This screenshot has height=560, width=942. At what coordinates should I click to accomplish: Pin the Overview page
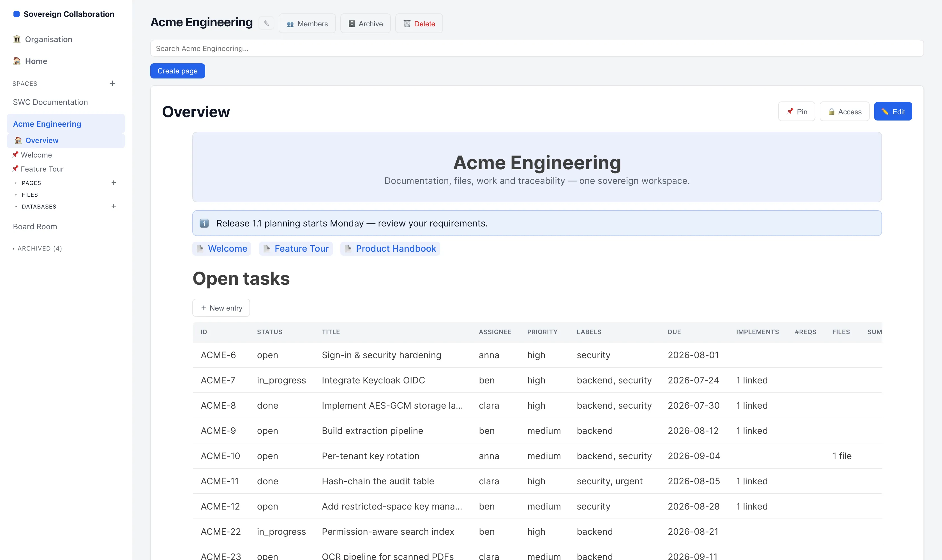tap(796, 112)
